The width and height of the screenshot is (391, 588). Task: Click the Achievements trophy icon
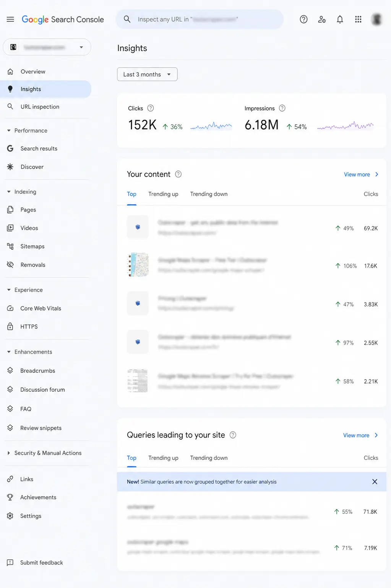10,497
